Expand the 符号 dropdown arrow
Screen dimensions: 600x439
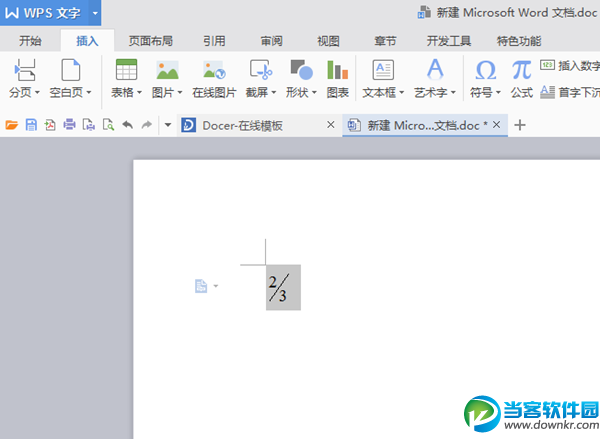[498, 92]
